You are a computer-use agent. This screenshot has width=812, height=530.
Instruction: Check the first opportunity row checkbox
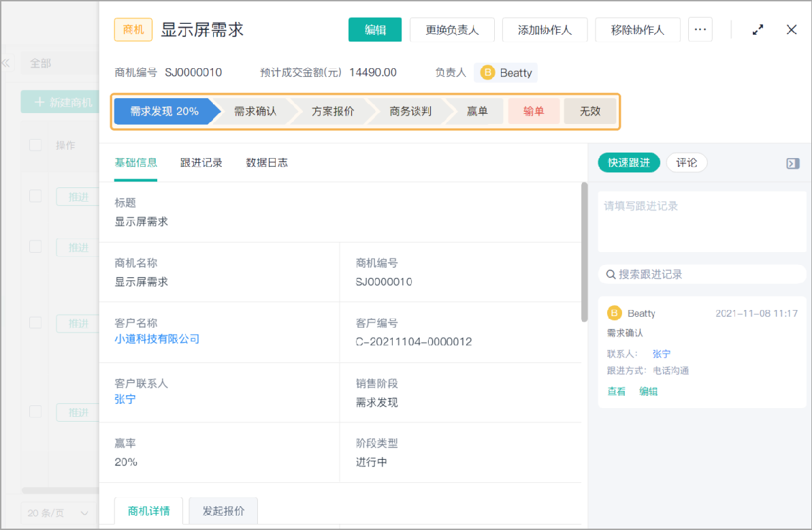click(x=35, y=196)
